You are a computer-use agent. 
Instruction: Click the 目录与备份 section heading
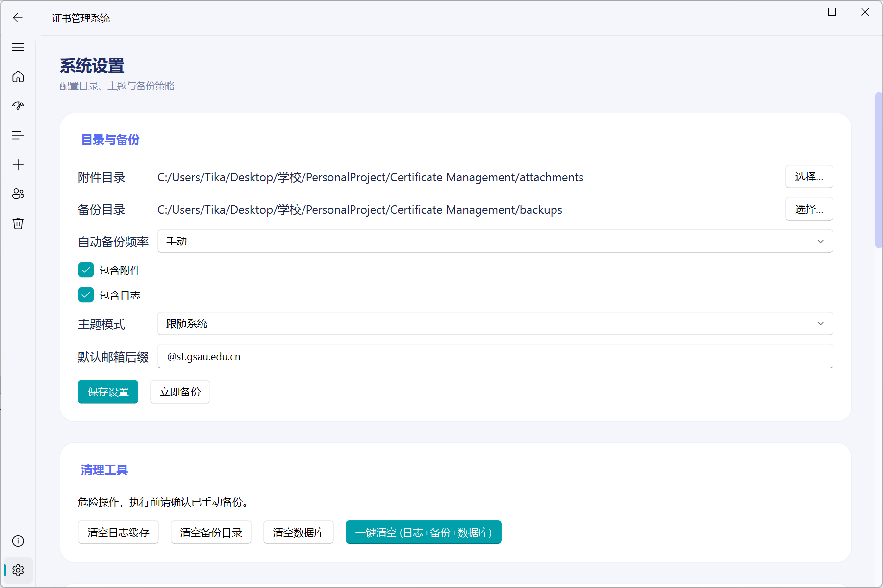pos(110,140)
